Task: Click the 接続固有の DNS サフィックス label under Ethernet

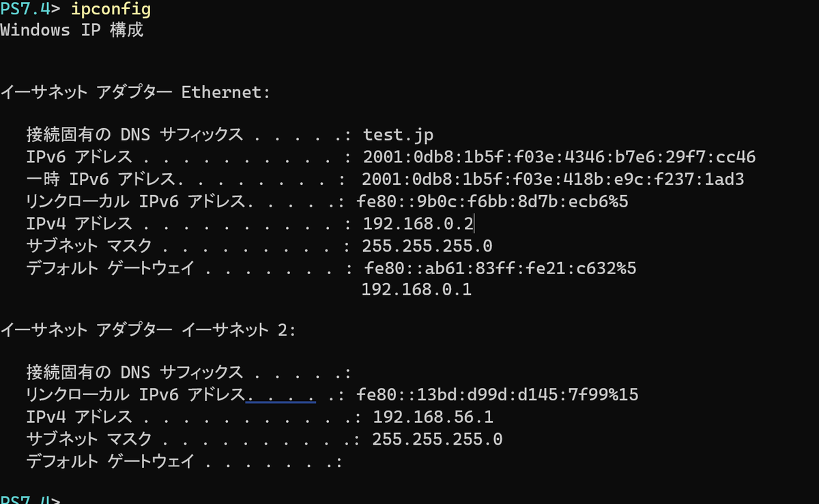Action: point(134,134)
